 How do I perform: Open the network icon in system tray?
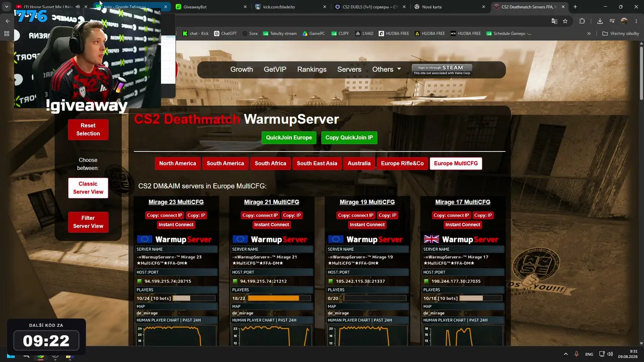tap(602, 354)
